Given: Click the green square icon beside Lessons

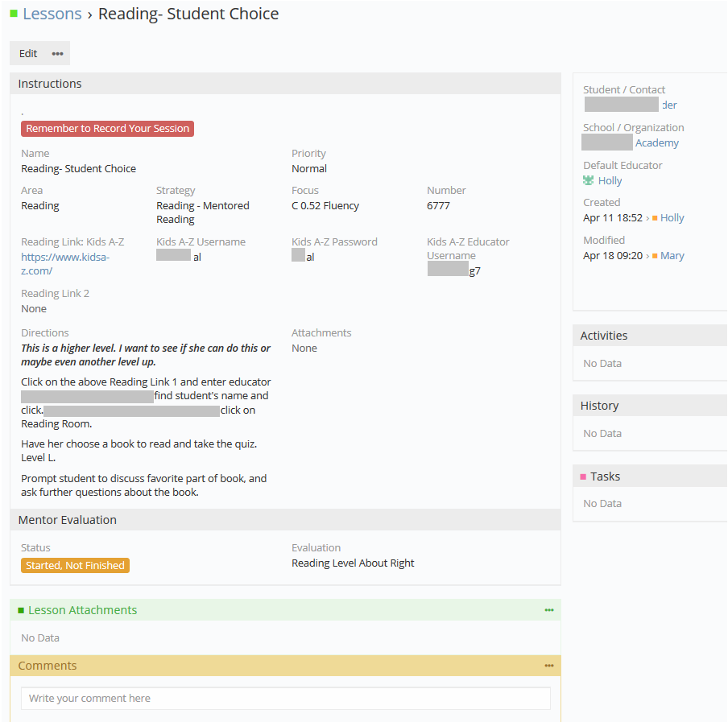Looking at the screenshot, I should 14,14.
